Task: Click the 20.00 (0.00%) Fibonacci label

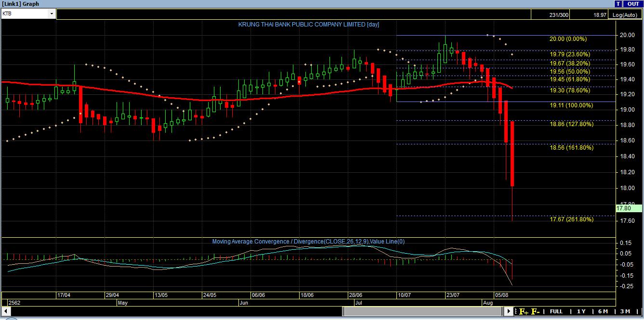Action: pyautogui.click(x=568, y=39)
